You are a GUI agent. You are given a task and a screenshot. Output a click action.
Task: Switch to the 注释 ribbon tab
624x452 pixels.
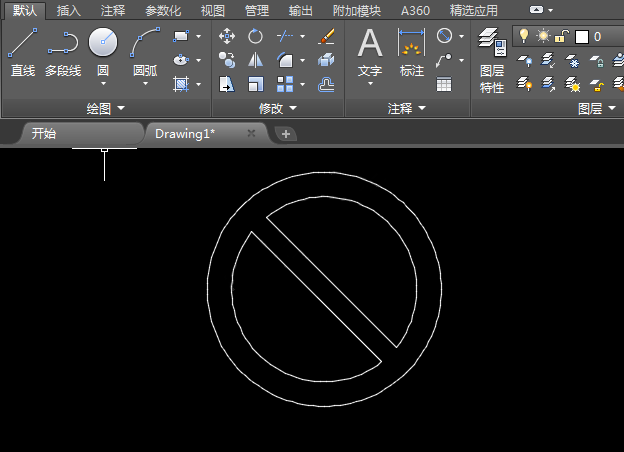coord(113,10)
